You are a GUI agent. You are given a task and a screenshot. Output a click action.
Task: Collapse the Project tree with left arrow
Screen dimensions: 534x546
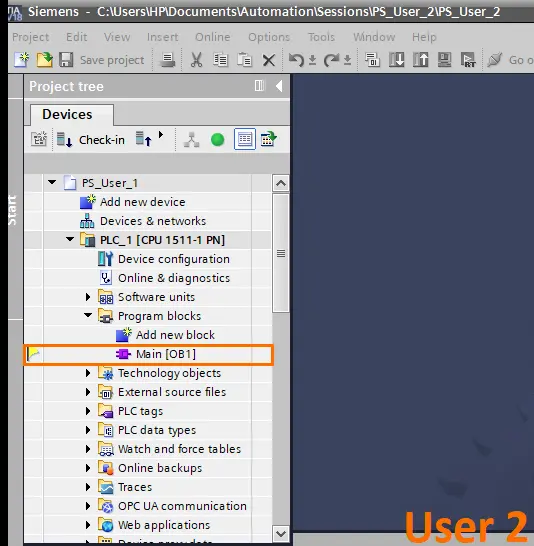point(279,86)
